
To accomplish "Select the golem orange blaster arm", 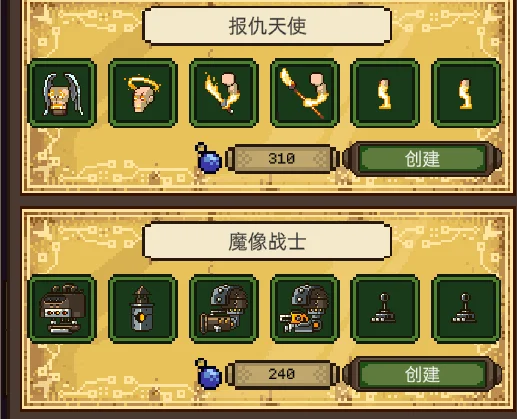I will (x=305, y=309).
